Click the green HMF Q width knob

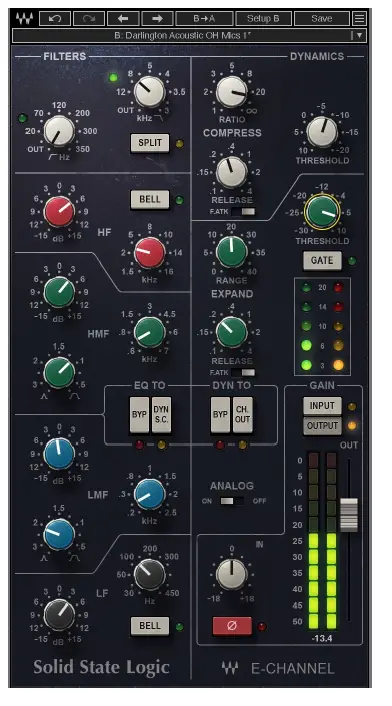(59, 372)
